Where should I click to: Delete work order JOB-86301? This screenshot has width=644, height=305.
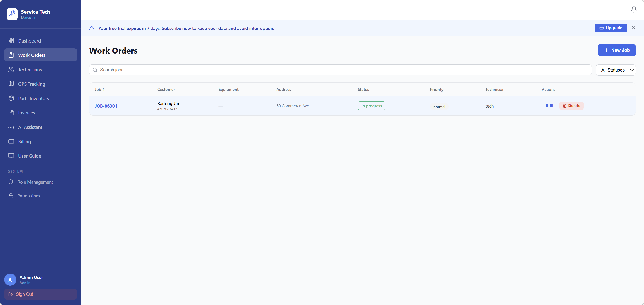tap(571, 106)
